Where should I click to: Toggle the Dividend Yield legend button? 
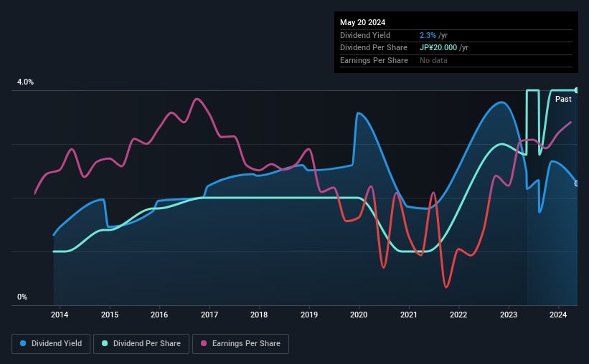coord(51,344)
